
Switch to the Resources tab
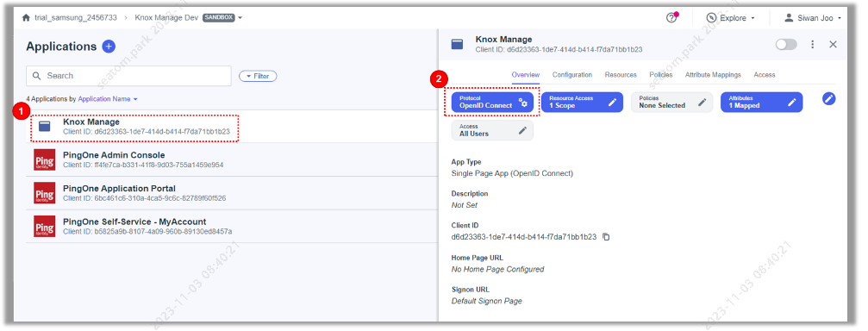click(x=621, y=75)
